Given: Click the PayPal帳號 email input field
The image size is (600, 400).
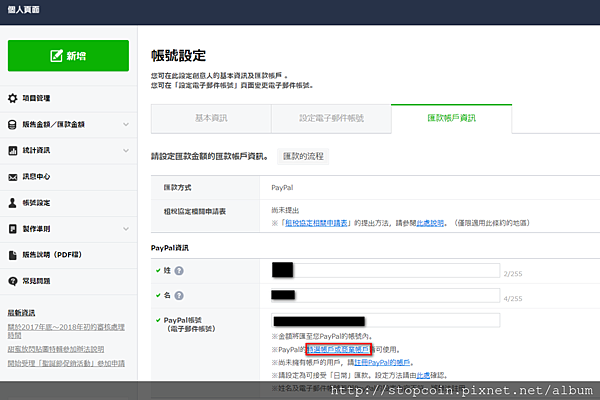Looking at the screenshot, I should [x=385, y=320].
